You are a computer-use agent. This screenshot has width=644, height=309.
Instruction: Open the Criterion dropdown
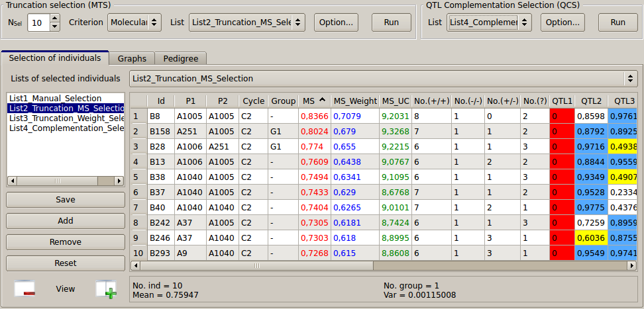coord(134,22)
